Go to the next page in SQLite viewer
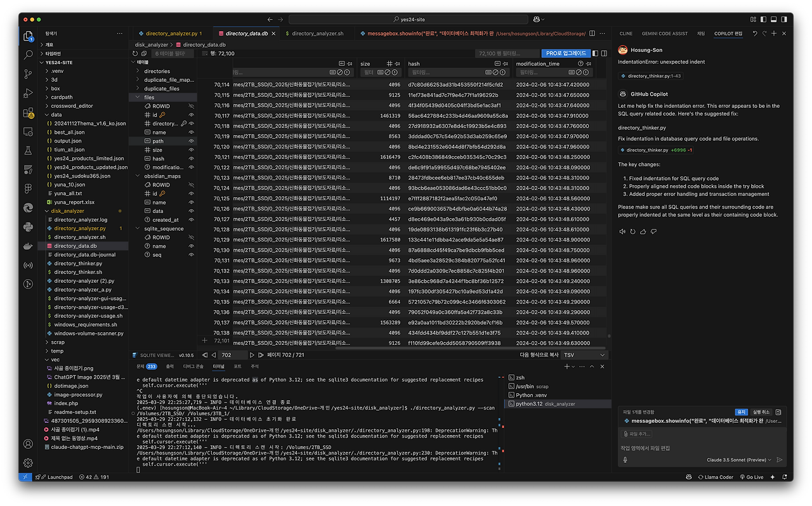The image size is (812, 506). pos(252,356)
